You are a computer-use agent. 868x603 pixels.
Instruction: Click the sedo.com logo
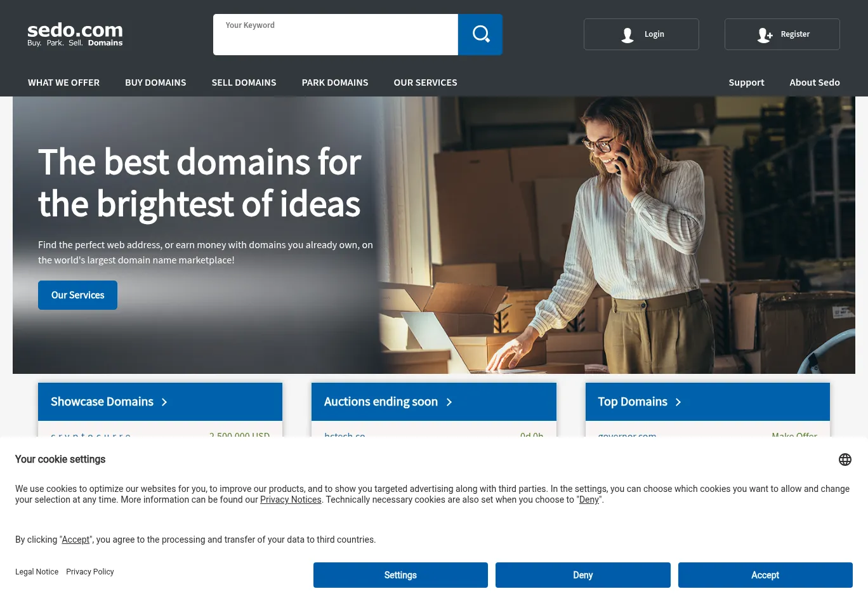(75, 34)
